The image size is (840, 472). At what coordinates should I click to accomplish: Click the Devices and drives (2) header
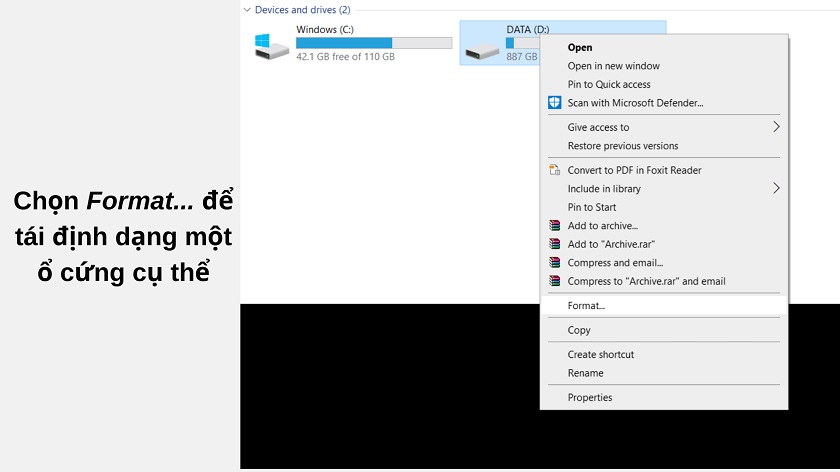pyautogui.click(x=302, y=10)
